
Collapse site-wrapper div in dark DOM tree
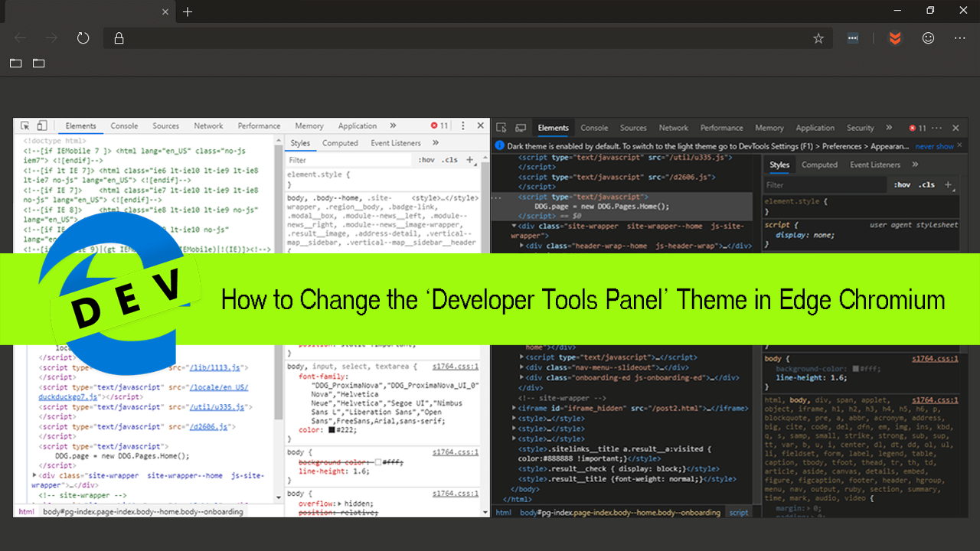point(514,227)
